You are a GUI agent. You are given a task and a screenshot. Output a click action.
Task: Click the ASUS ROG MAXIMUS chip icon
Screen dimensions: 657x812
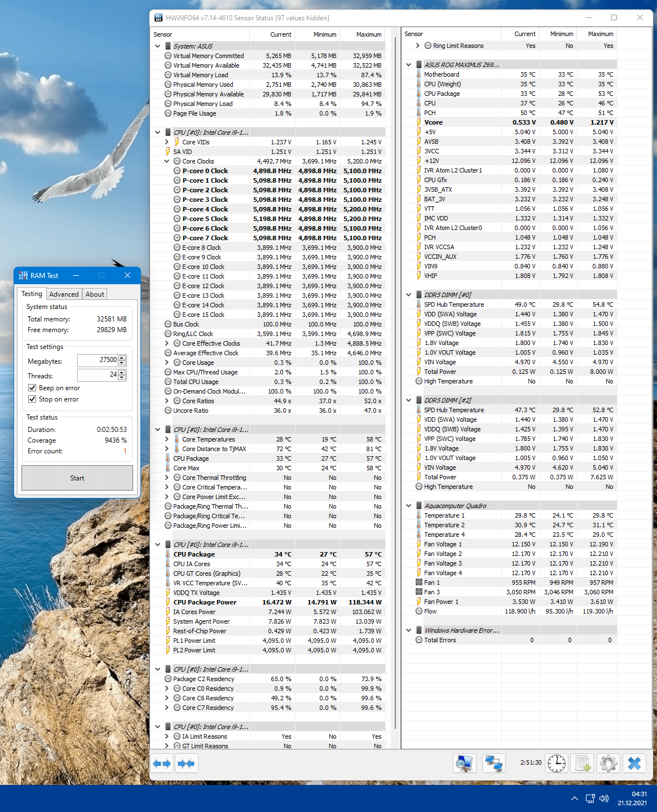(419, 65)
